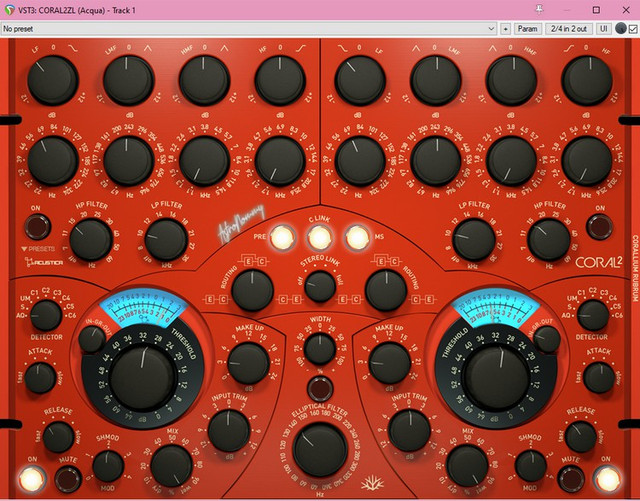
Task: Click the right RELEASE knob
Action: (x=580, y=437)
